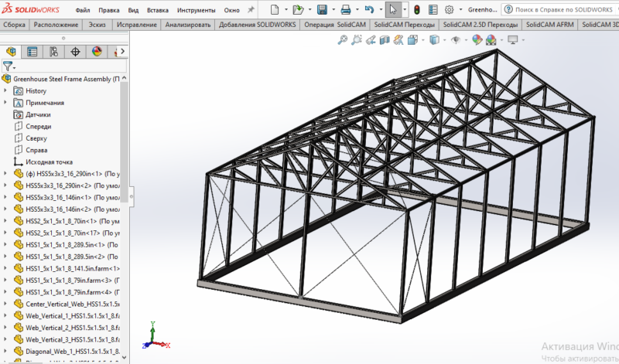Click the feature tree vertical scrollbar
Image resolution: width=619 pixels, height=364 pixels.
point(124,142)
